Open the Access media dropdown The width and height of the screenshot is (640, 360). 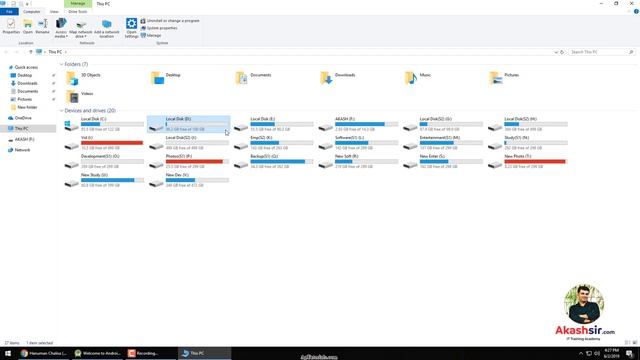[x=61, y=28]
